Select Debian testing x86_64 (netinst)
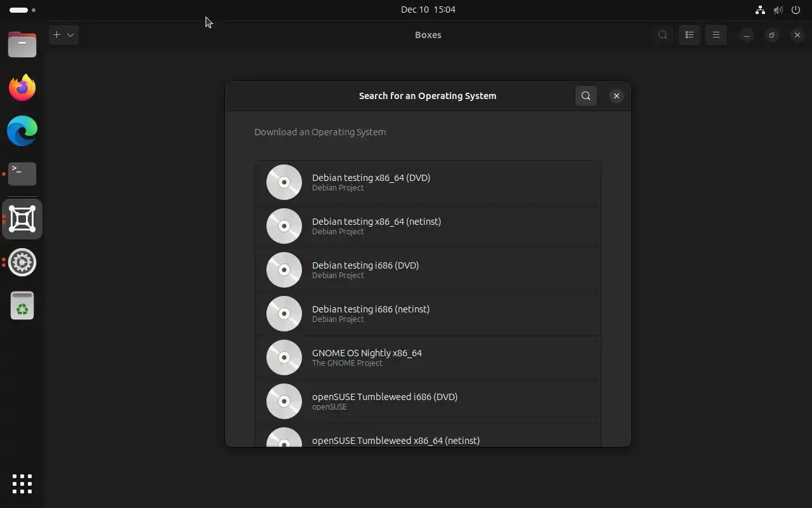812x508 pixels. click(428, 226)
